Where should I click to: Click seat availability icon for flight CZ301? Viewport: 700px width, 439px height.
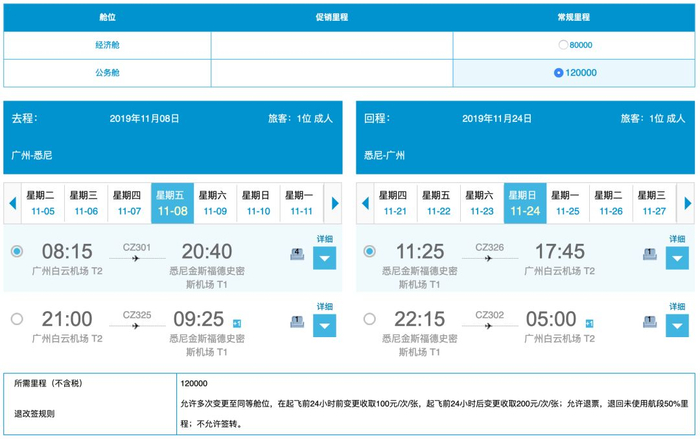(297, 254)
